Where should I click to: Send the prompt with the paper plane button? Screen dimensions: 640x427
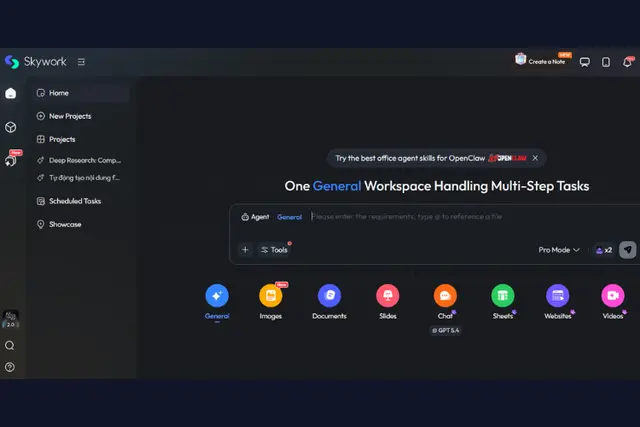pyautogui.click(x=628, y=250)
